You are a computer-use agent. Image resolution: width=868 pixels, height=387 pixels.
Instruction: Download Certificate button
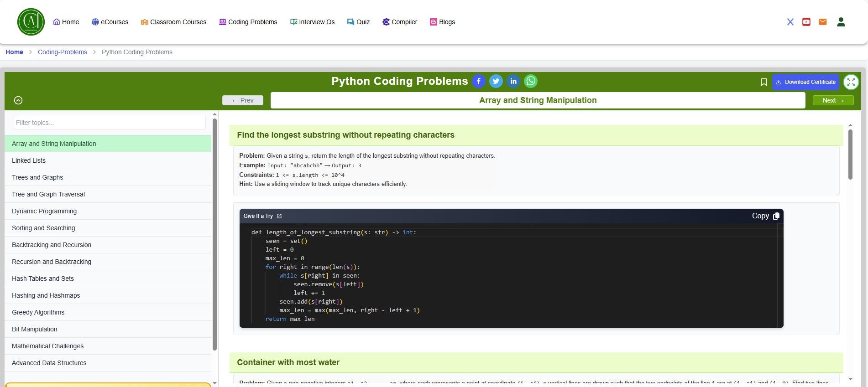pos(805,82)
